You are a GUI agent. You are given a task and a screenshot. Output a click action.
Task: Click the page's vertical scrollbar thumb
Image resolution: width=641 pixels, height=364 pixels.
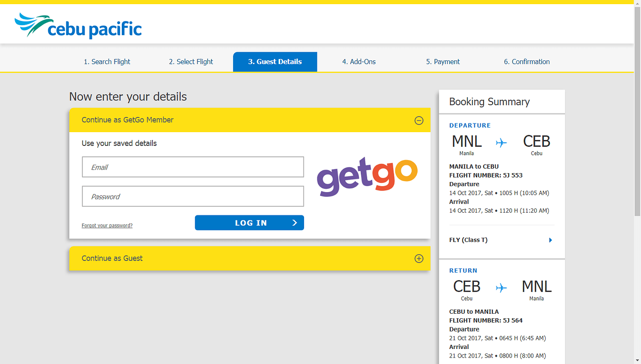tap(637, 112)
